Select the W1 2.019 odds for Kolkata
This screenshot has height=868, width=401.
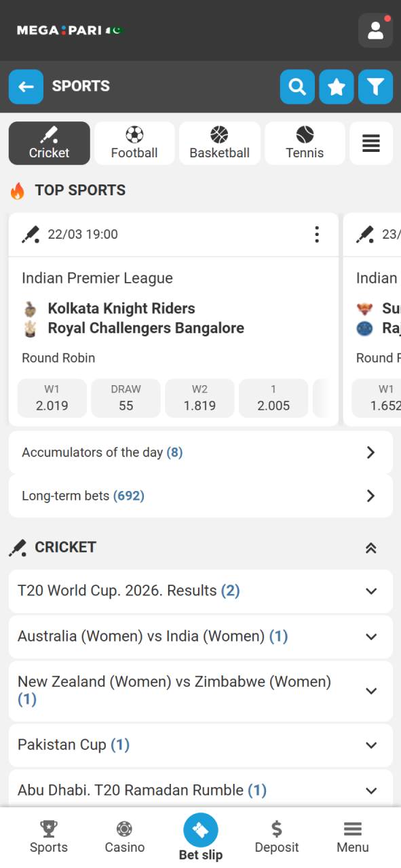[x=52, y=399]
